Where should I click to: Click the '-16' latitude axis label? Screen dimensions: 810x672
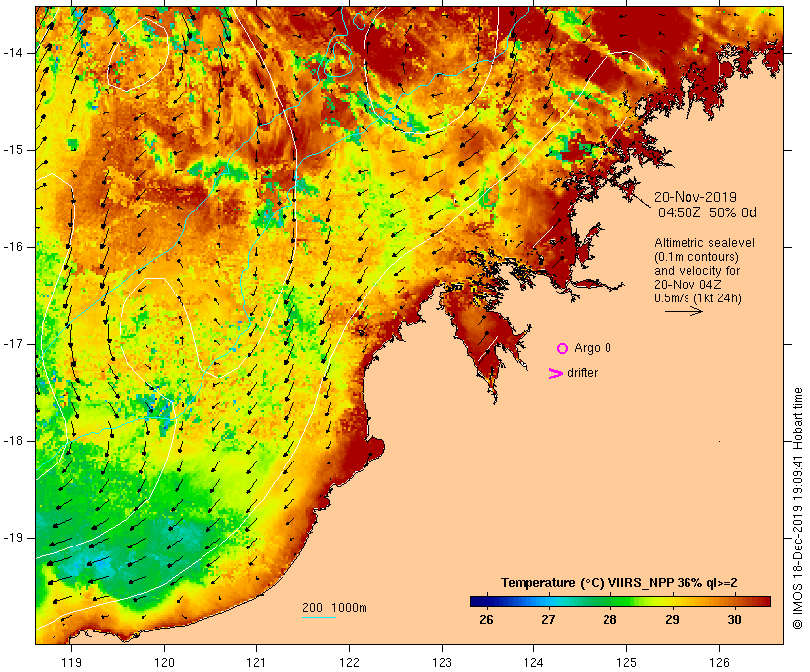pos(12,247)
